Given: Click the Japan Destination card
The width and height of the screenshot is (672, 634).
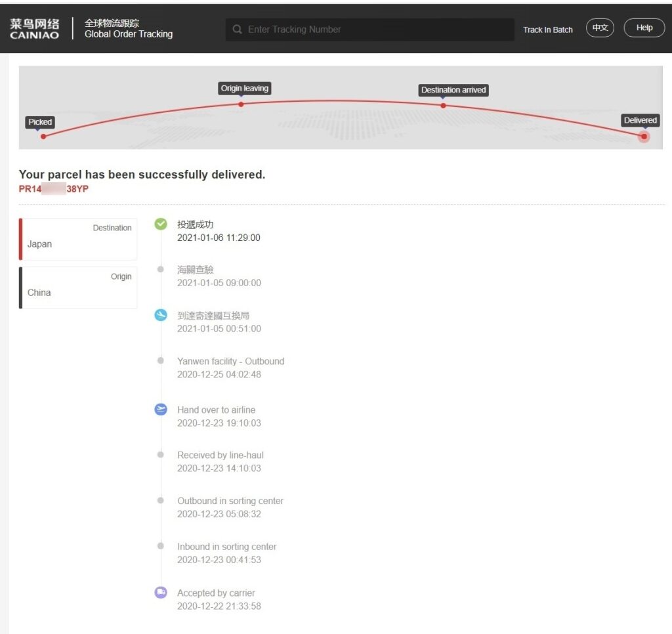Looking at the screenshot, I should (78, 239).
